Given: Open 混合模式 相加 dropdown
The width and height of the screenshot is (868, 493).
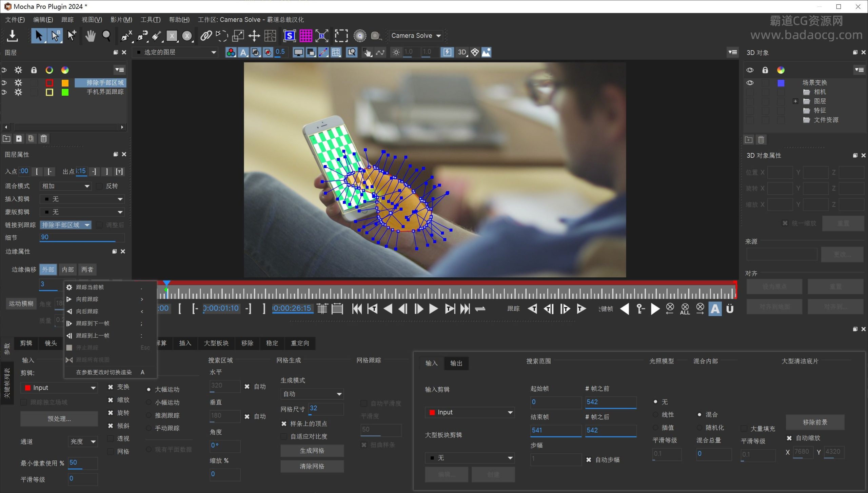Looking at the screenshot, I should tap(65, 186).
